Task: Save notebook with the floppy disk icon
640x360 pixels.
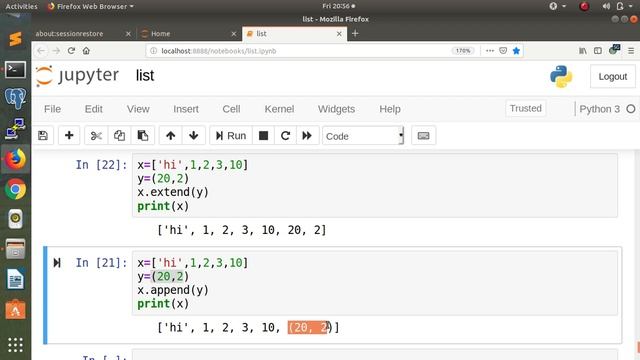Action: pyautogui.click(x=43, y=136)
